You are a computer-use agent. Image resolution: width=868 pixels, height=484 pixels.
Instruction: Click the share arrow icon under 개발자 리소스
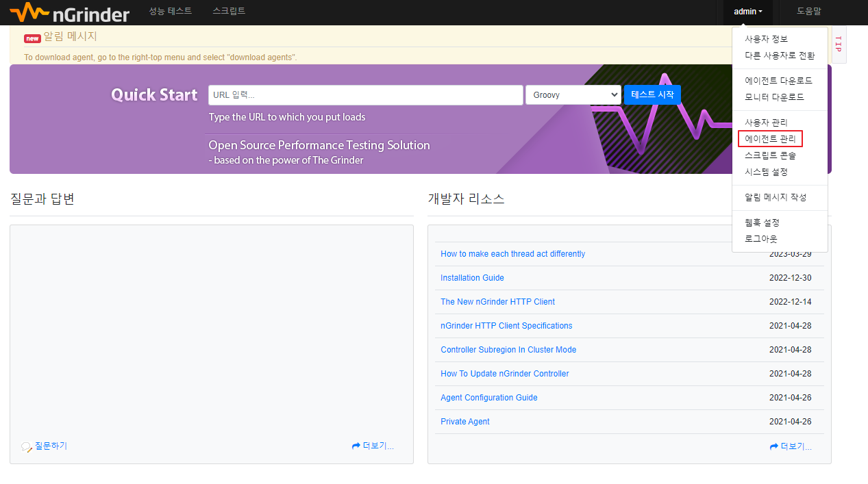pos(773,446)
